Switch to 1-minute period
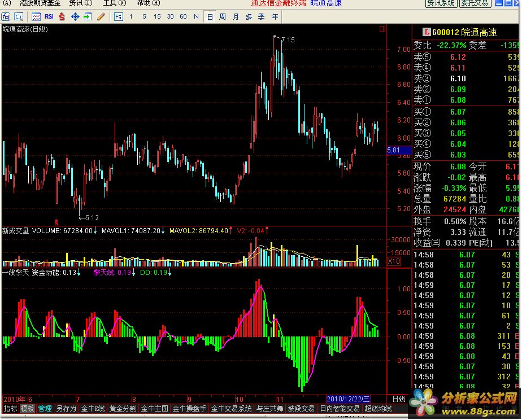This screenshot has width=522, height=420. coord(131,16)
